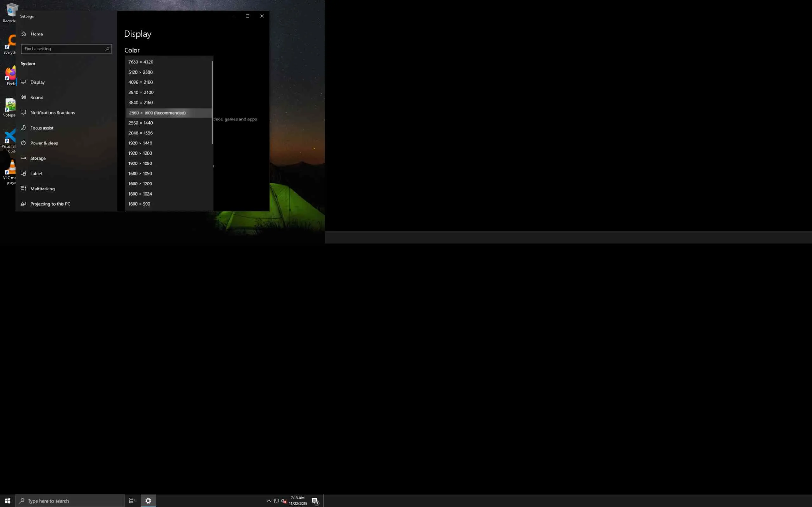Viewport: 812px width, 507px height.
Task: Click the search magnifier in Find a setting
Action: (x=108, y=48)
